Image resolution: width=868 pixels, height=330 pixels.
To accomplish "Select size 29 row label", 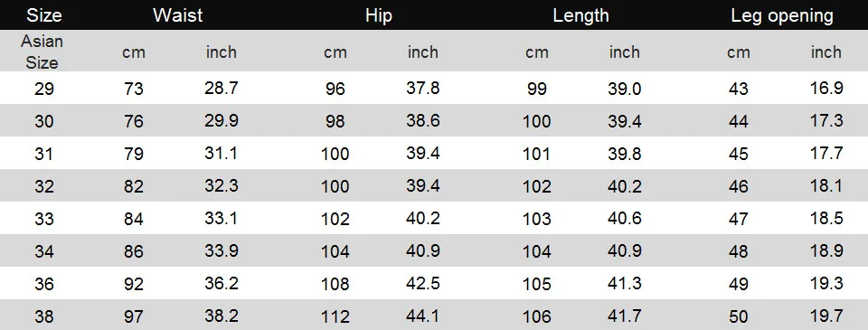I will pos(44,88).
